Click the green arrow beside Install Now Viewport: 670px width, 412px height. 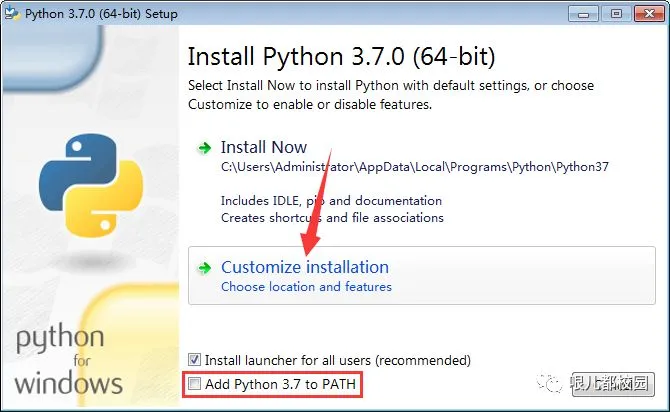coord(205,148)
